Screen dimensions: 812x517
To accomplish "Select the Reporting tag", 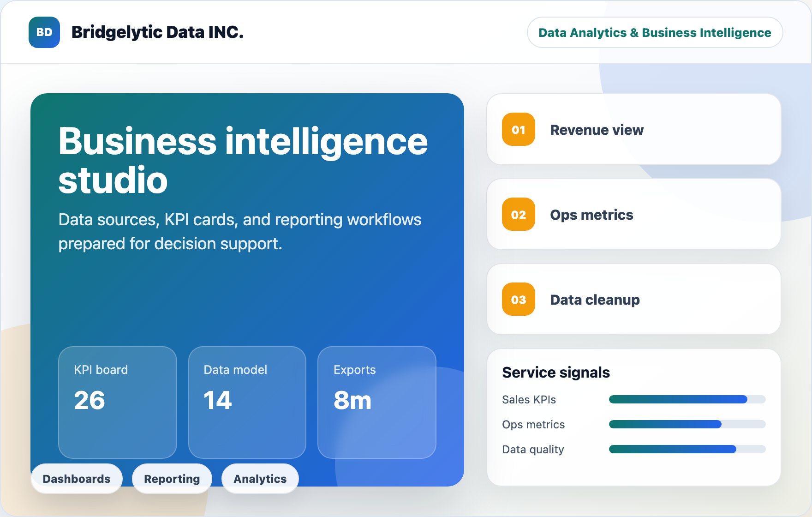I will point(172,479).
